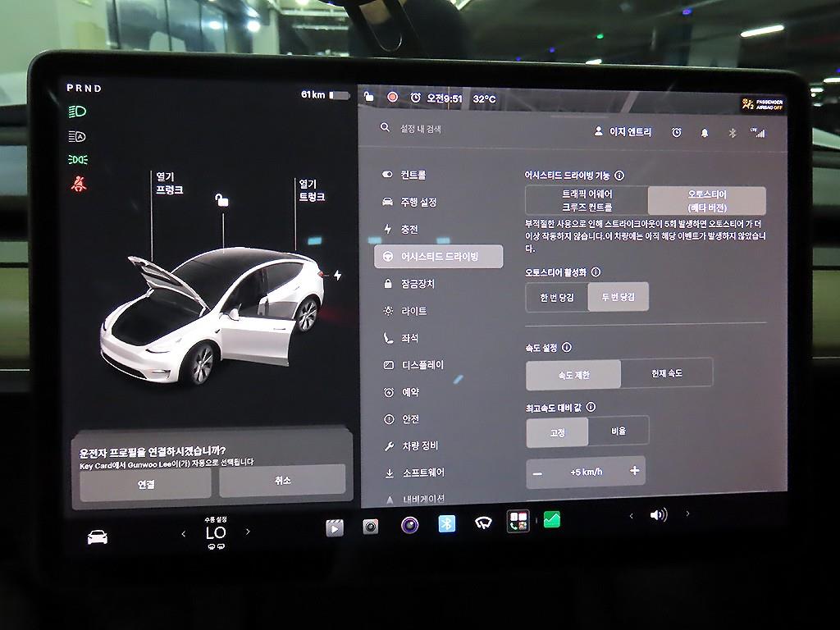
Task: Tap 취소 to cancel profile linking
Action: pyautogui.click(x=282, y=480)
